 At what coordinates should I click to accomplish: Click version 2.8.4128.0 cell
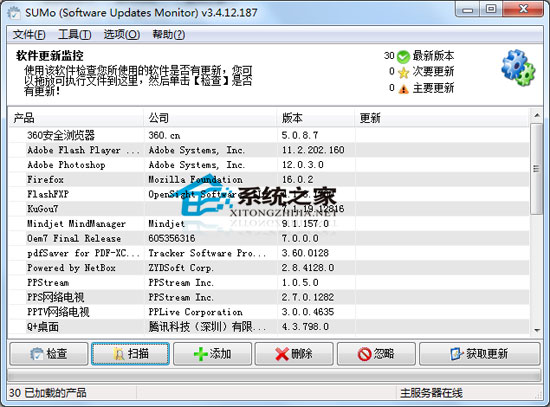tap(308, 268)
